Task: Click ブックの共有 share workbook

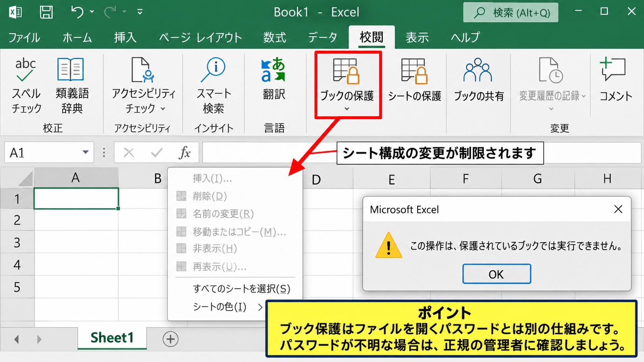Action: (478, 80)
